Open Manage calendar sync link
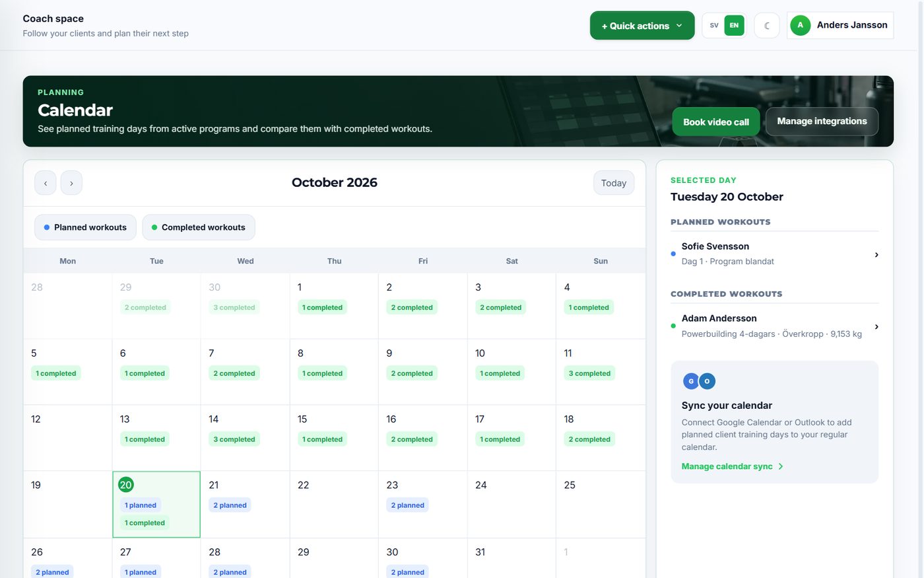Image resolution: width=924 pixels, height=578 pixels. [x=733, y=466]
